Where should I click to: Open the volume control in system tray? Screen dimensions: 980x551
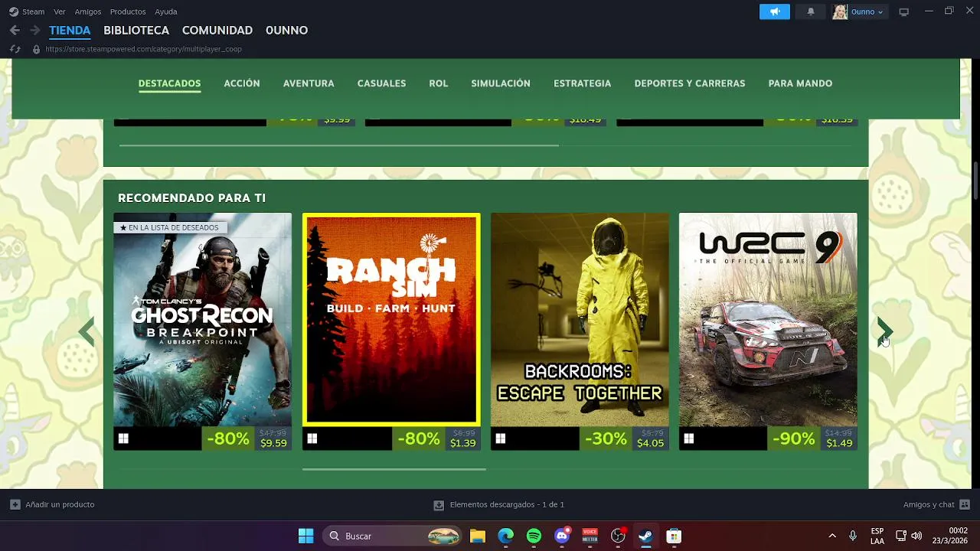click(916, 536)
